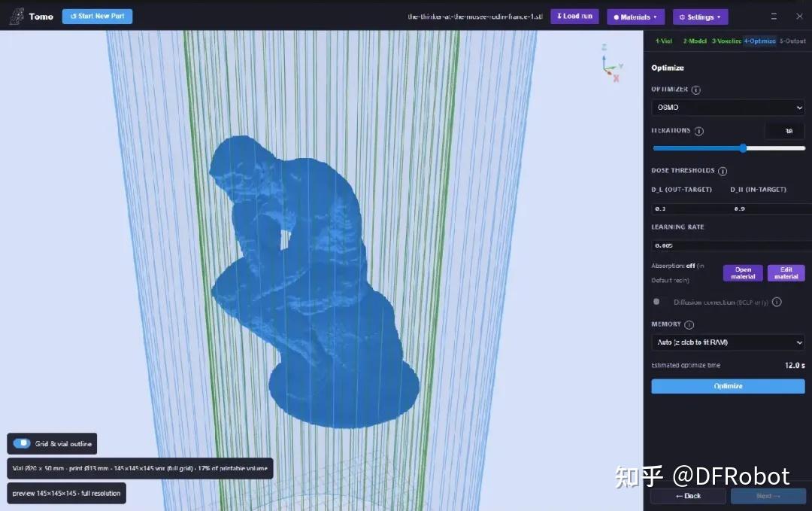Close the Tomo window

pos(799,17)
